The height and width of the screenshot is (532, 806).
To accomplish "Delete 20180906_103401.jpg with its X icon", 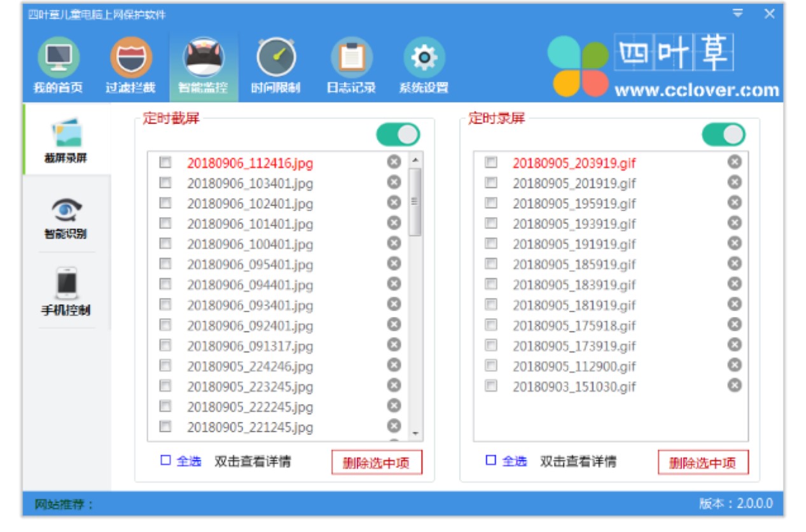I will (394, 182).
